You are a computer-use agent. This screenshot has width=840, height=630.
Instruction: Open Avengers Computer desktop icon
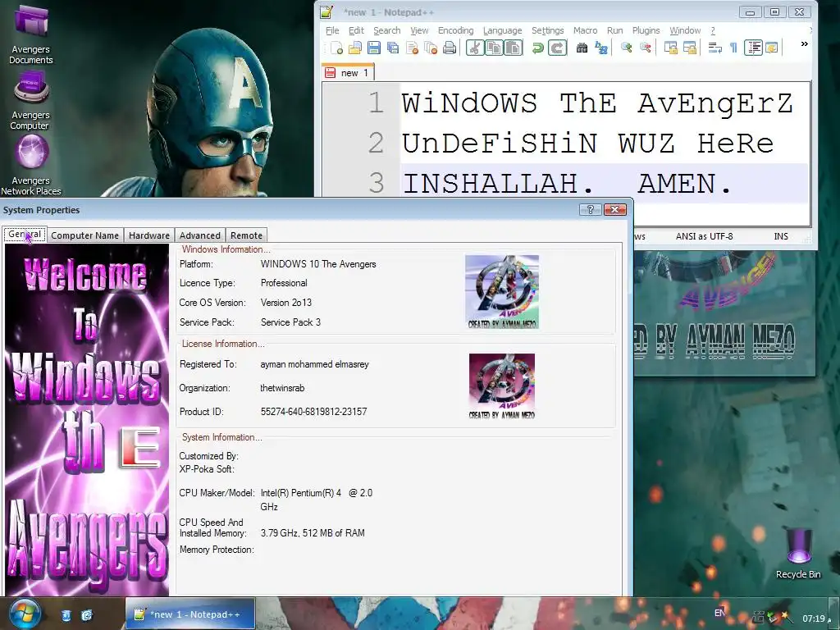pos(30,101)
